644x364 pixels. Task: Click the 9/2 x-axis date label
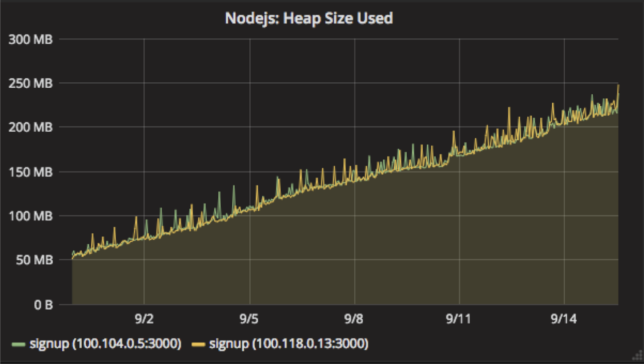point(144,319)
